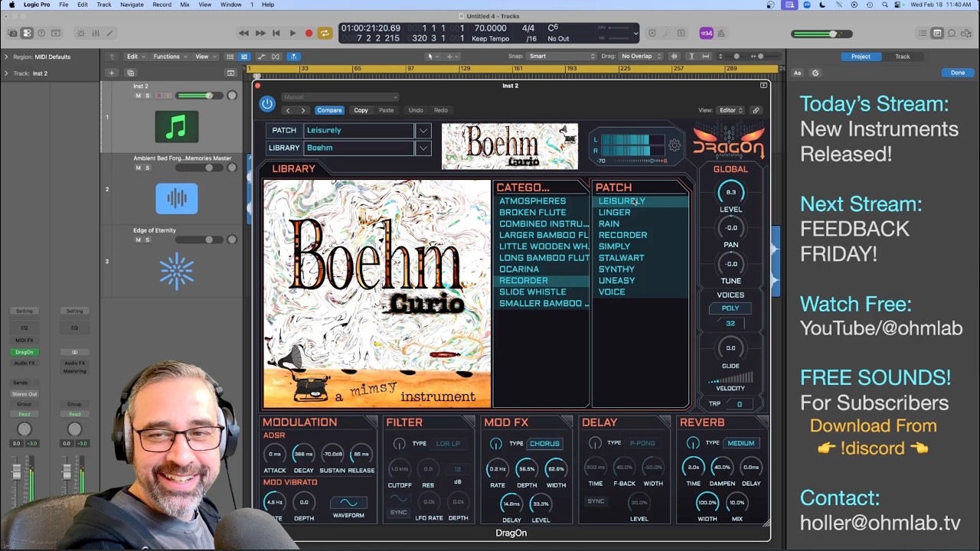Click the red Record button in transport
Screen dimensions: 980x551
[309, 33]
